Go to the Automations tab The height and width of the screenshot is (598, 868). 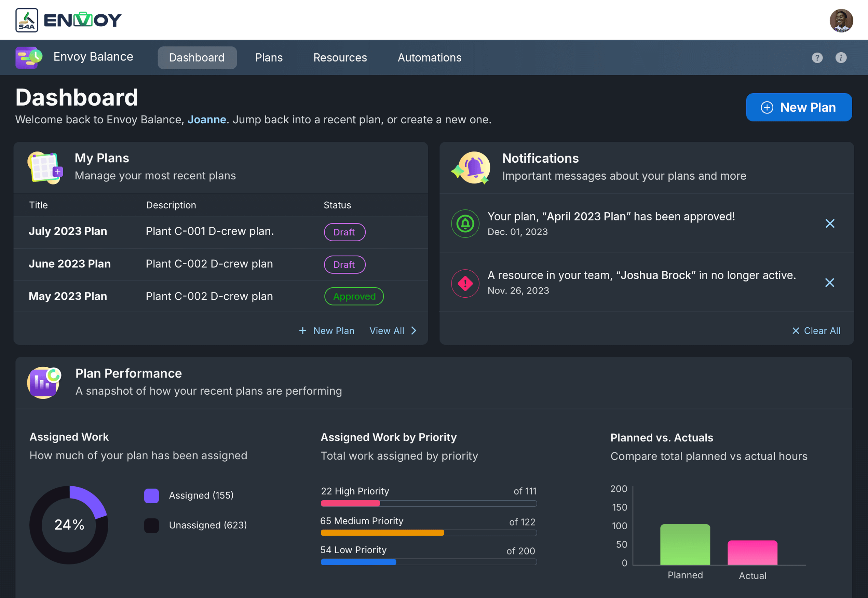(429, 58)
